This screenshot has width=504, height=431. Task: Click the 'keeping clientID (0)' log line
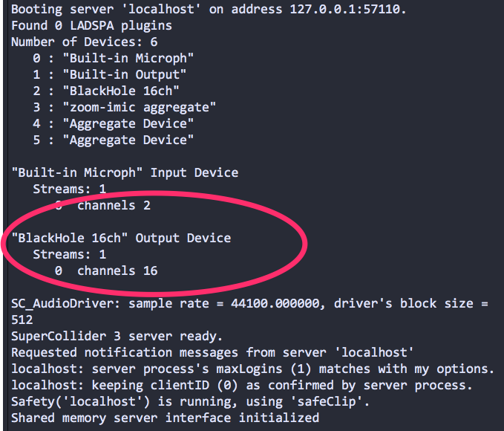(x=242, y=385)
